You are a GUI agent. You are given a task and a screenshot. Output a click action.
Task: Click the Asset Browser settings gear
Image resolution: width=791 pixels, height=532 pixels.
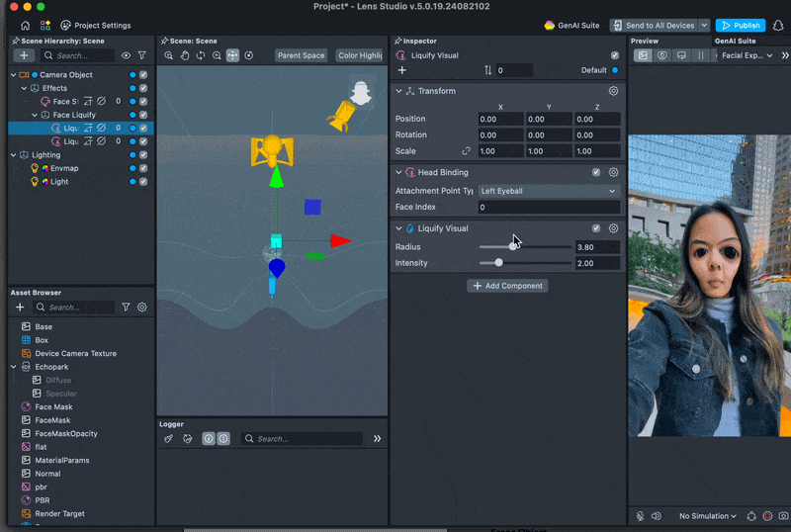point(142,308)
